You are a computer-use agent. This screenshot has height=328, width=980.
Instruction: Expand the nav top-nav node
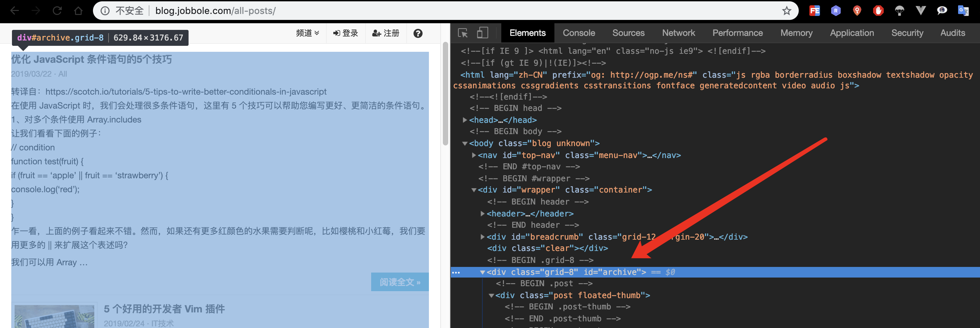pos(474,155)
